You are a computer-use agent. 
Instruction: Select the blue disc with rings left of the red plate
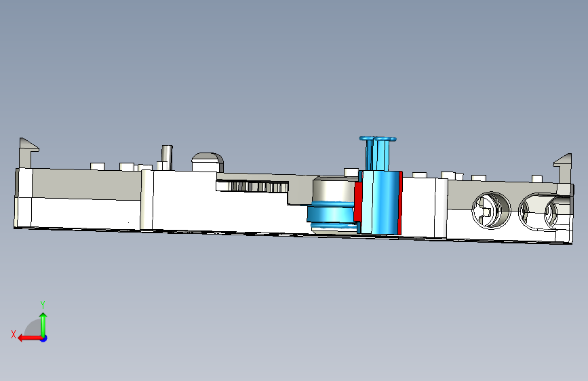pyautogui.click(x=331, y=214)
